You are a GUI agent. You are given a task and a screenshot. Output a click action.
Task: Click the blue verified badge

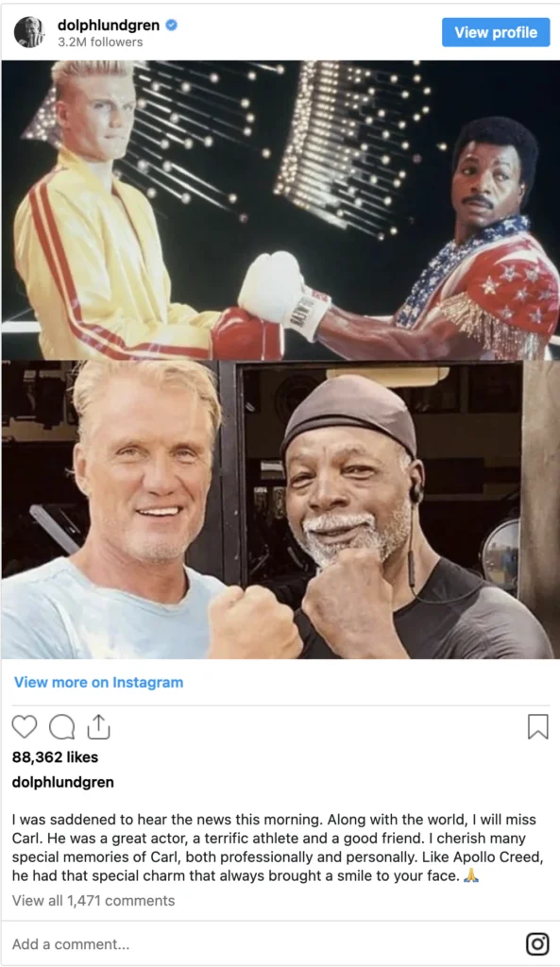point(172,25)
